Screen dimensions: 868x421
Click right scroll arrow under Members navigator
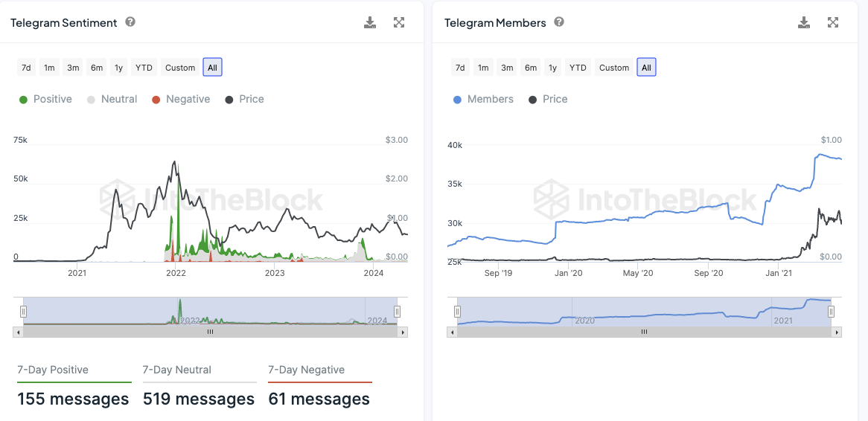tap(837, 332)
